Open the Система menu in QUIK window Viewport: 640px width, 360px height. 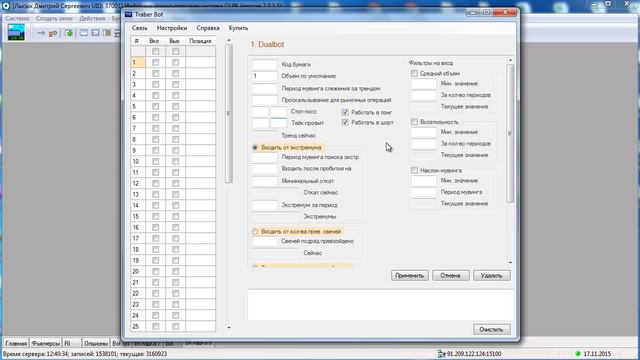tap(18, 19)
